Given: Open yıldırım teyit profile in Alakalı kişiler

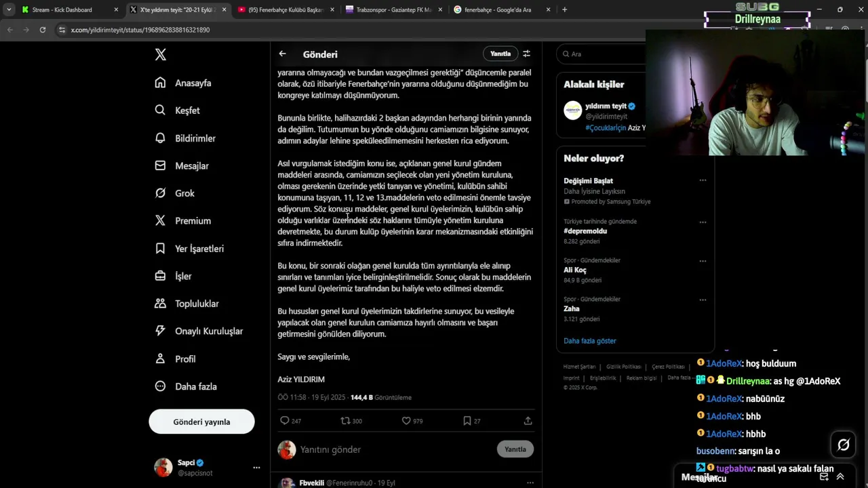Looking at the screenshot, I should pos(606,106).
